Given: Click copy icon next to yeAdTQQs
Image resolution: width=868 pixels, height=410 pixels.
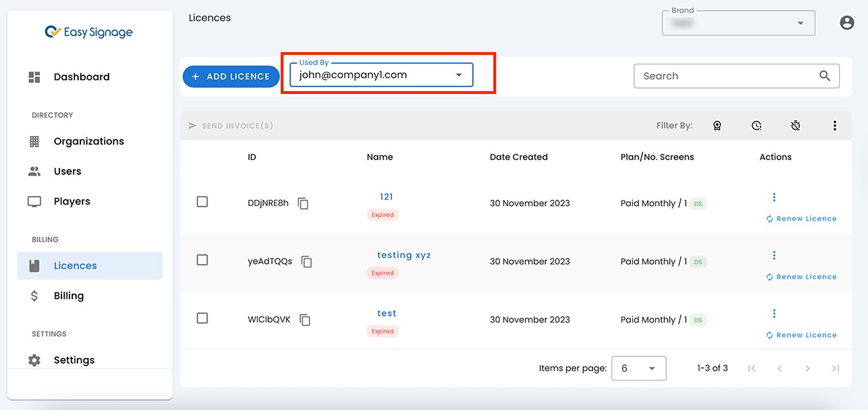Looking at the screenshot, I should (x=307, y=262).
